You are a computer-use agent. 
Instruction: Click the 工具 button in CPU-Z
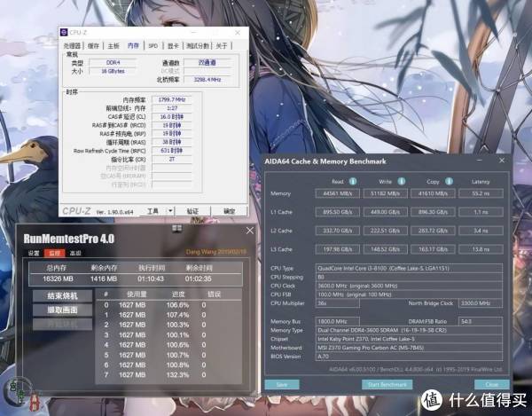tap(153, 211)
